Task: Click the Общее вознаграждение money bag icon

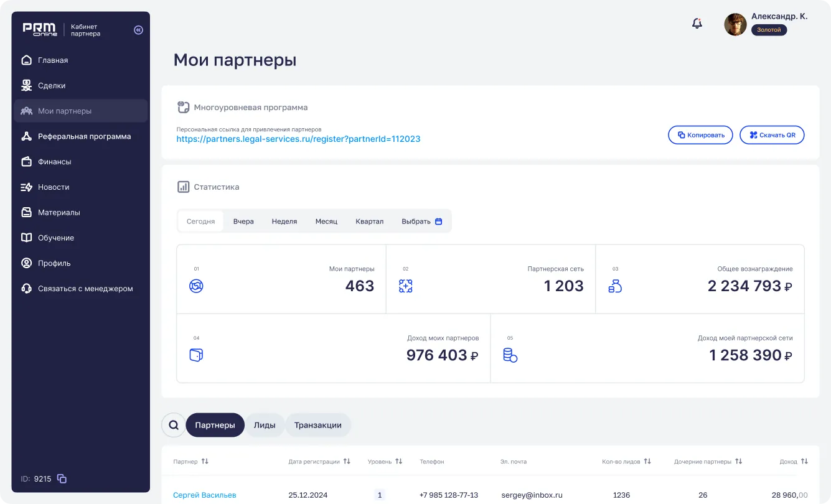Action: click(615, 286)
